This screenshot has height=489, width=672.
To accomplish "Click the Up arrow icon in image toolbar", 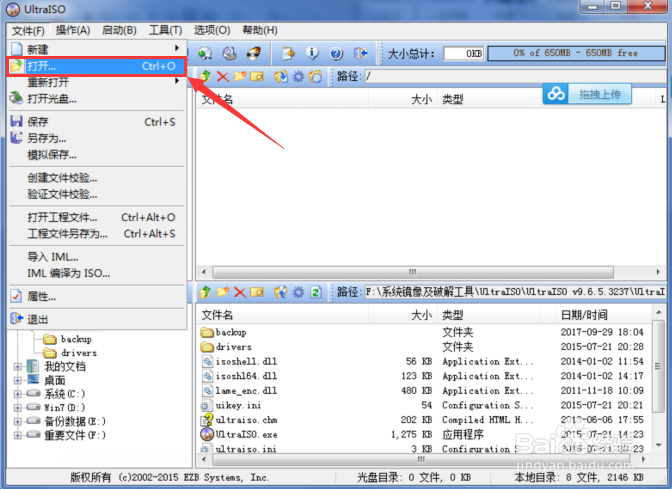I will point(205,76).
